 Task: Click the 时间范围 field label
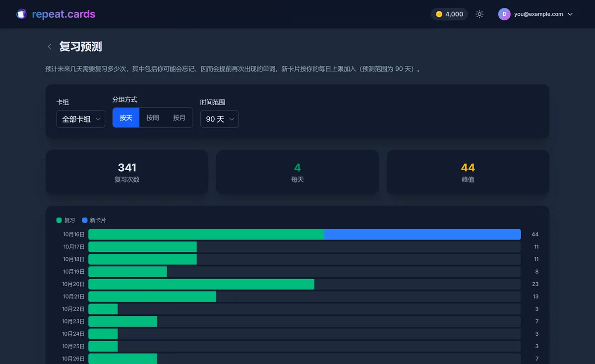(213, 102)
